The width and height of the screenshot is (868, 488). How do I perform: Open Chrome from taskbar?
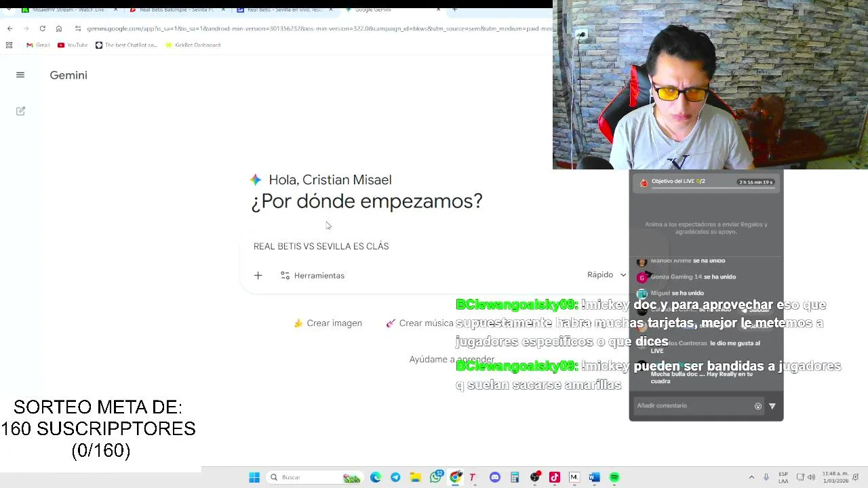point(456,477)
